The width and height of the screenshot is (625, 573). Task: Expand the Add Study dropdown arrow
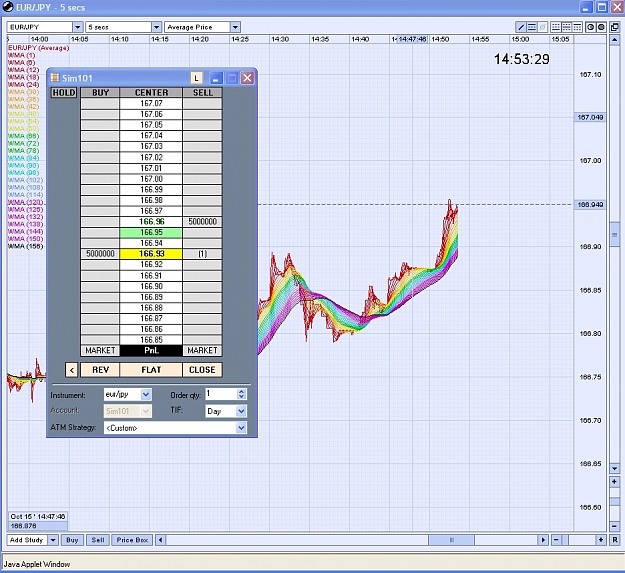[53, 540]
